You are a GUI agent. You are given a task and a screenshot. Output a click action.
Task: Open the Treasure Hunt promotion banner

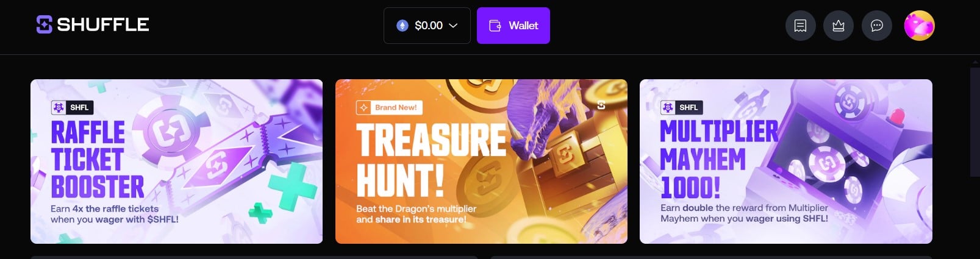pyautogui.click(x=481, y=161)
